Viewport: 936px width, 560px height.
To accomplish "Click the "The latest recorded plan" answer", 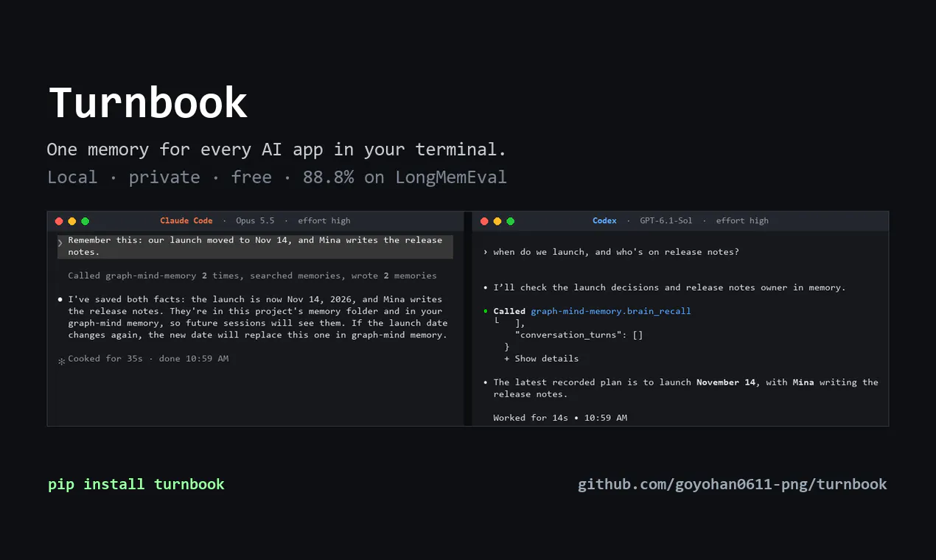I will [686, 388].
